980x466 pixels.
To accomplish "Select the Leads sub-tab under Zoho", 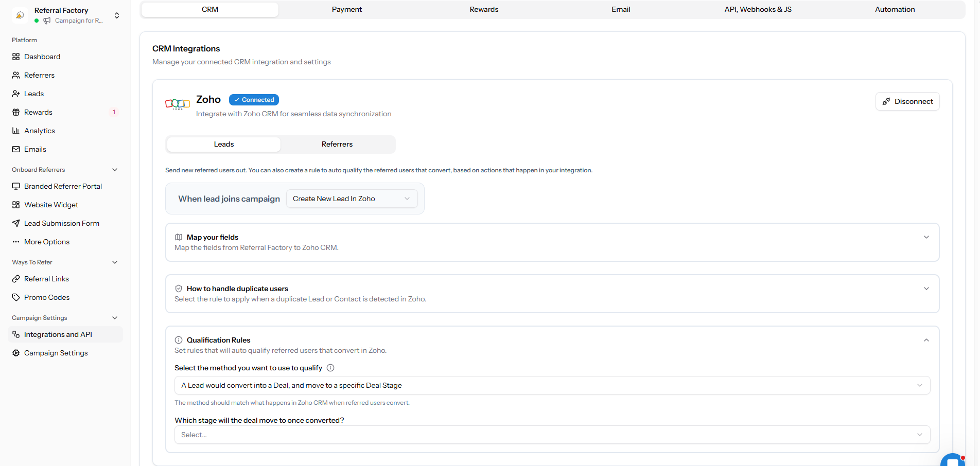I will pos(224,144).
